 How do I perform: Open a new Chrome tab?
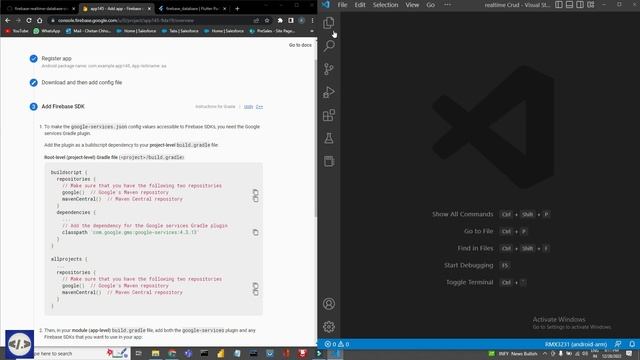pyautogui.click(x=237, y=9)
